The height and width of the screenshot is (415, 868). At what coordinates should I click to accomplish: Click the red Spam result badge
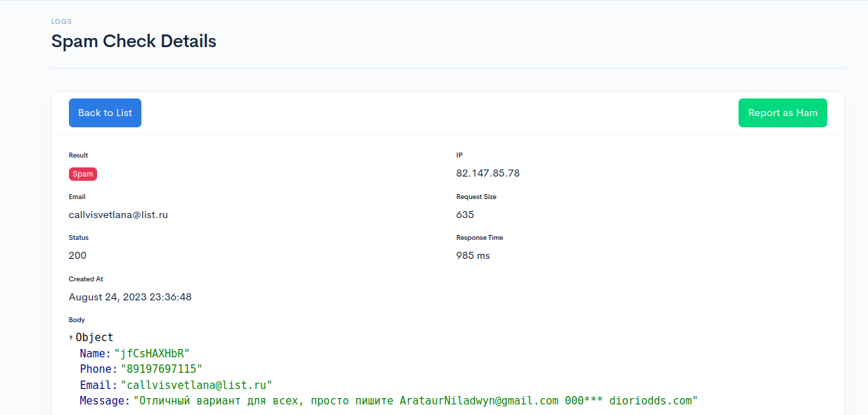82,174
